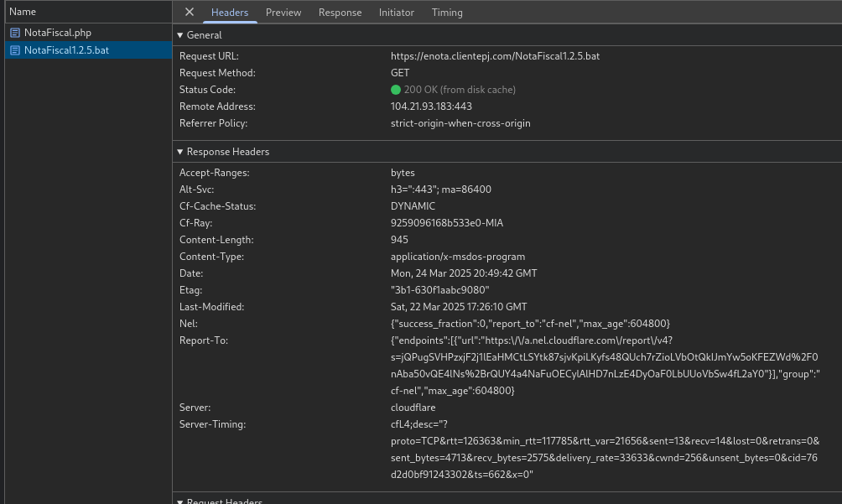
Task: Click the 'Report-To:' header label
Action: tap(204, 340)
